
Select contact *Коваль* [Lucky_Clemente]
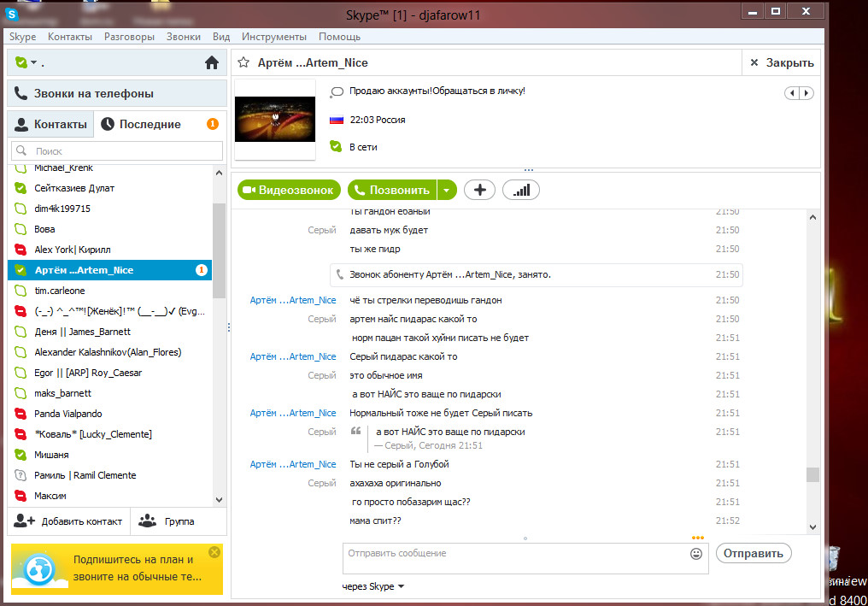(109, 434)
